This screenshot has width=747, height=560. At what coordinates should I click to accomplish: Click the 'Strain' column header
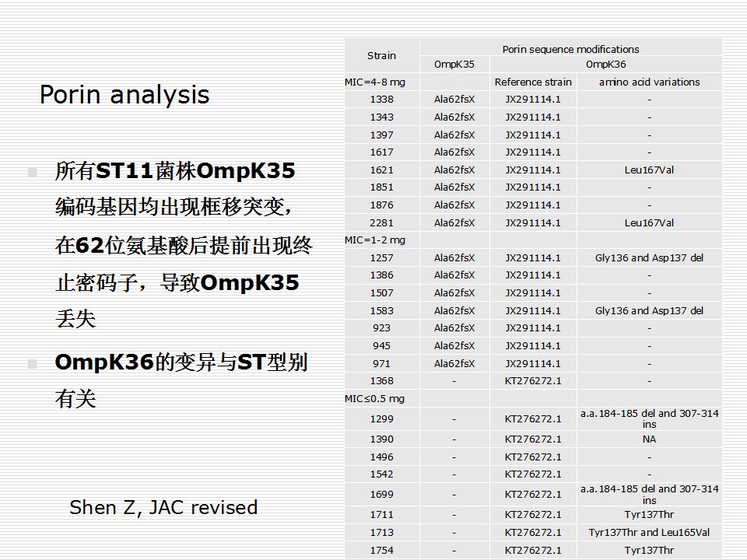coord(381,56)
